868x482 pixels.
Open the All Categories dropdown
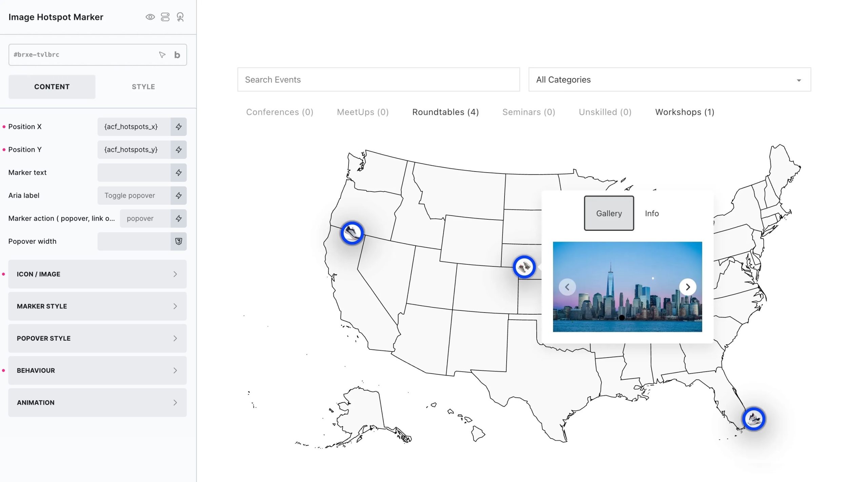[669, 80]
